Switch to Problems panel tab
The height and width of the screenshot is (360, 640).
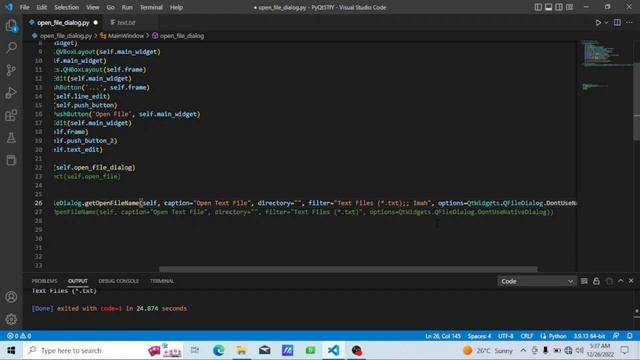[44, 281]
